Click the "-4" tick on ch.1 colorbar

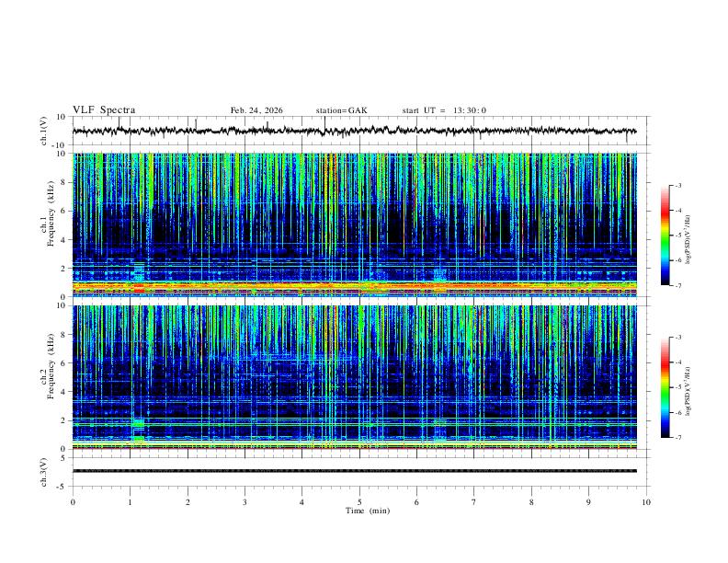[x=678, y=211]
